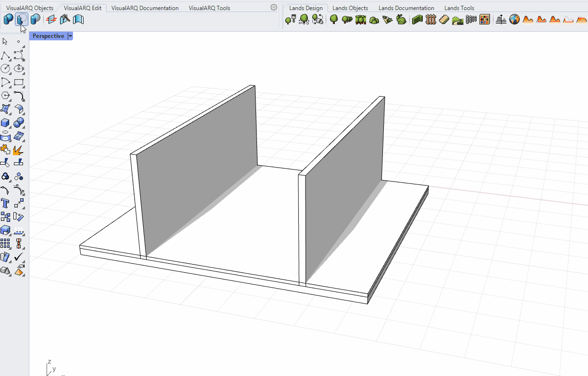Image resolution: width=588 pixels, height=376 pixels.
Task: Click the Group overlapping circles icon
Action: pyautogui.click(x=5, y=177)
